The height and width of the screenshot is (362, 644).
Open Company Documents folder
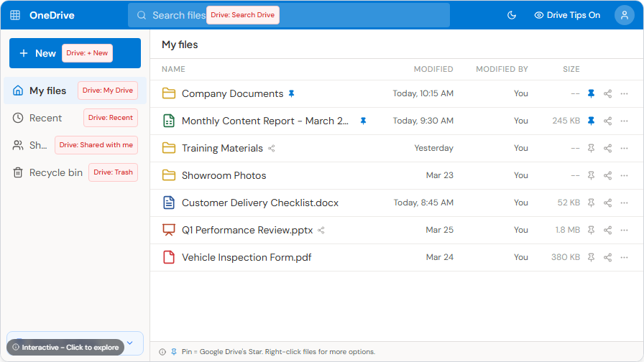coord(232,93)
